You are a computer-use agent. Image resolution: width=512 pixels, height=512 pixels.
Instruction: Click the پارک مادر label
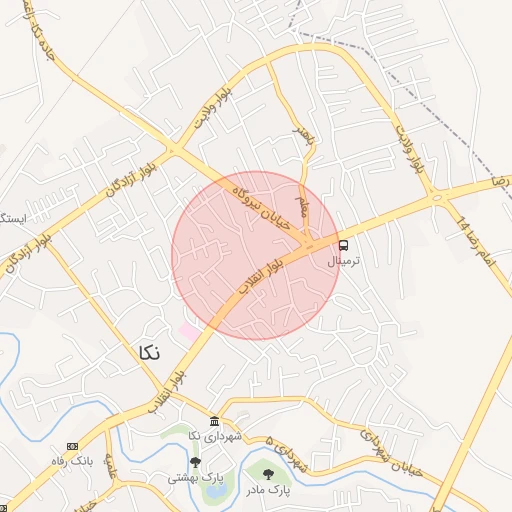point(269,490)
